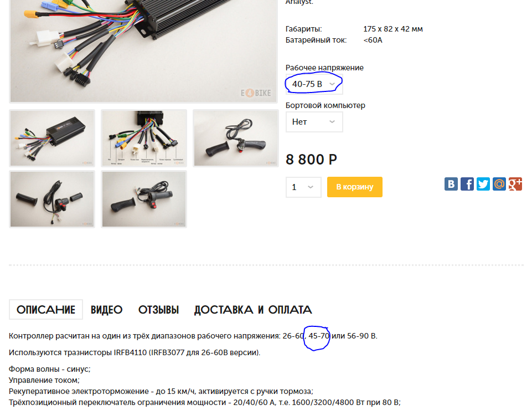Screen dimensions: 532x420
Task: Select the two grips with throttle thumbnail
Action: (52, 199)
